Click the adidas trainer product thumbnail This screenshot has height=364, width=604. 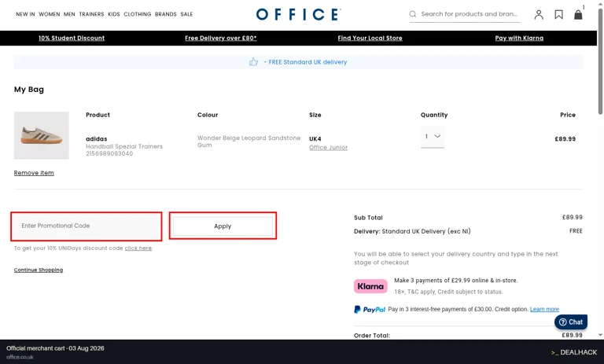point(42,135)
